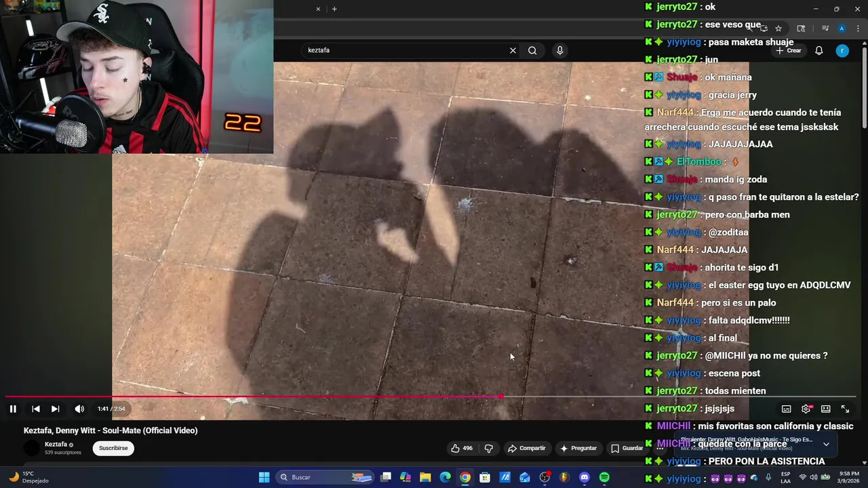This screenshot has width=868, height=488.
Task: Open Spotify from the taskbar
Action: pyautogui.click(x=604, y=477)
